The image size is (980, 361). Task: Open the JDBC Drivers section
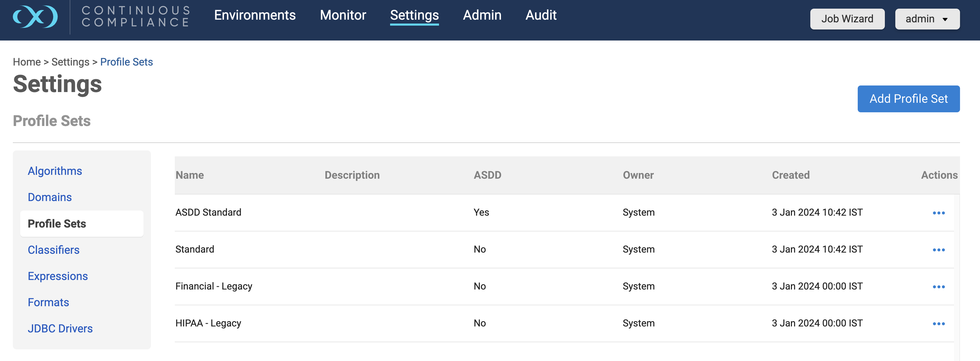pyautogui.click(x=60, y=329)
